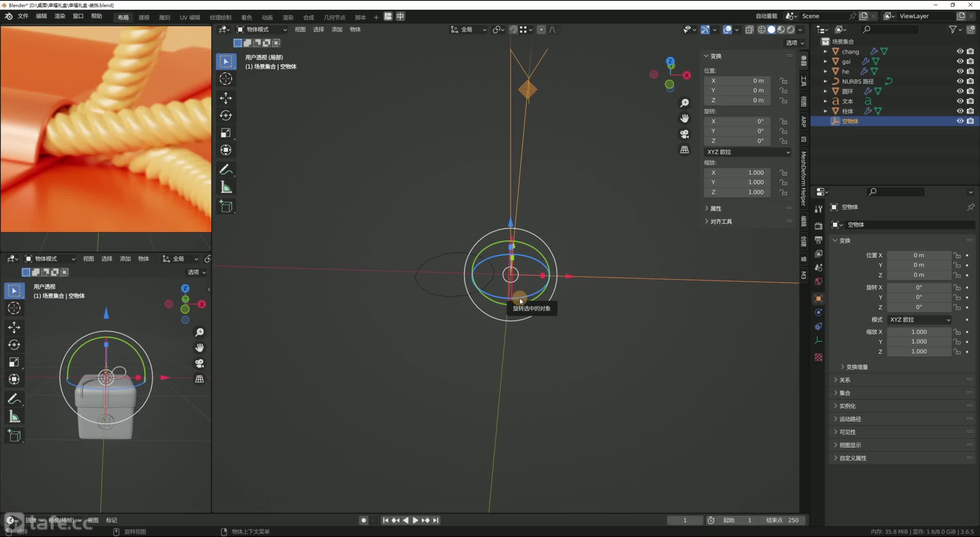Select rendered viewport shading sphere
Image resolution: width=980 pixels, height=537 pixels.
click(x=791, y=29)
